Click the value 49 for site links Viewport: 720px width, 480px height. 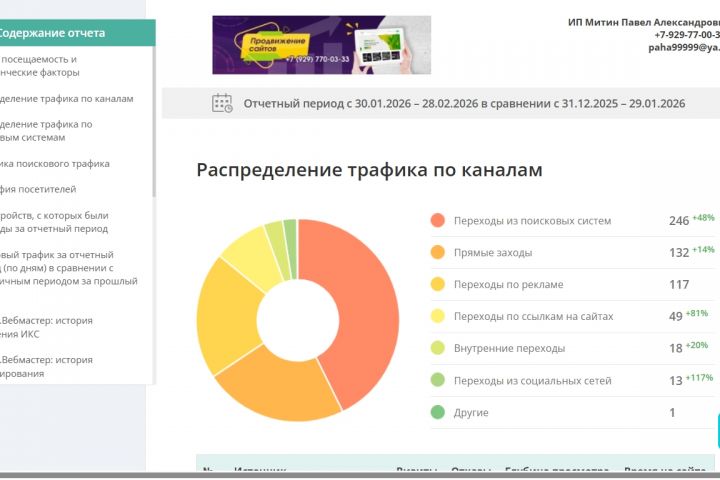(675, 316)
